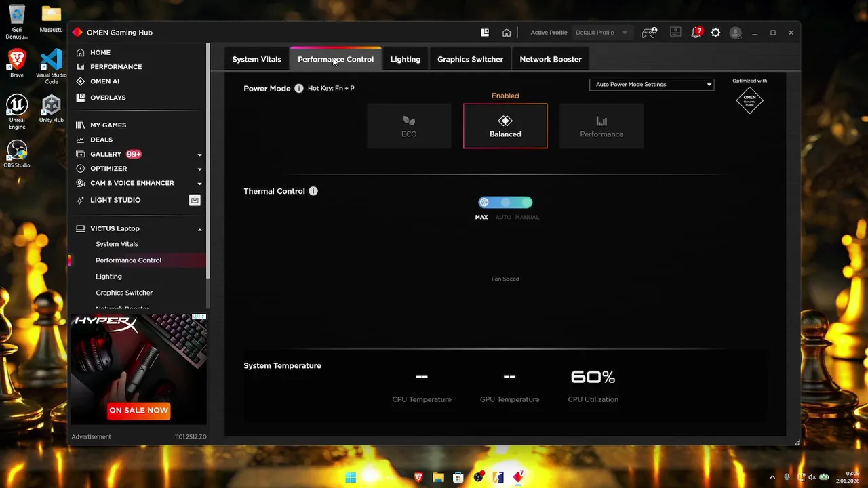Select System Vitals under VICTUS Laptop
868x488 pixels.
[x=117, y=244]
